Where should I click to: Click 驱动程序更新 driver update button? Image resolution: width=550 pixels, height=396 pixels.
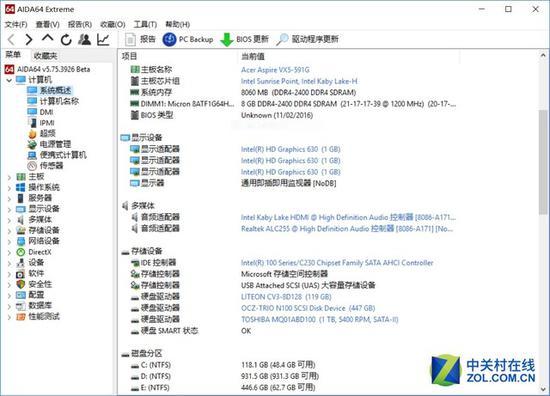(x=307, y=39)
